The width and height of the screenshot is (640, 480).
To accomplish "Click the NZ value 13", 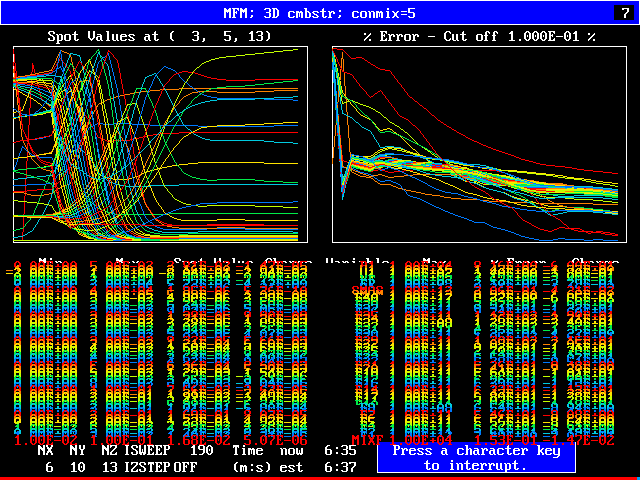I will 109,467.
